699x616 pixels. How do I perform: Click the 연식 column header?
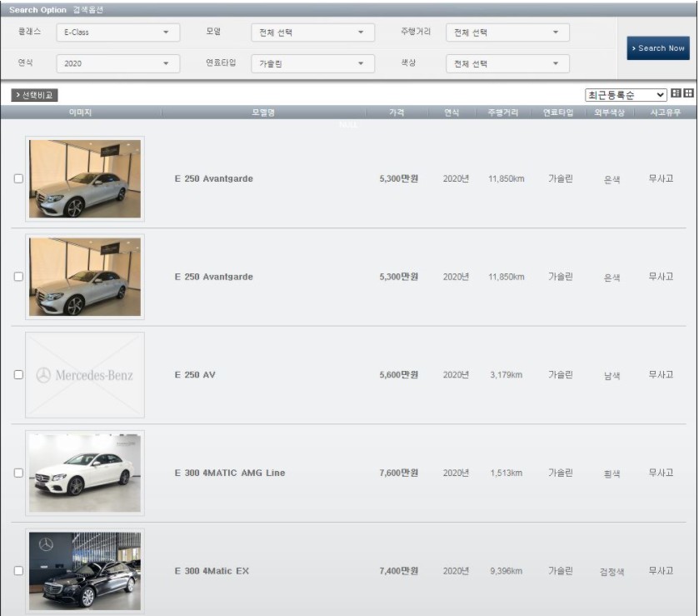tap(451, 113)
